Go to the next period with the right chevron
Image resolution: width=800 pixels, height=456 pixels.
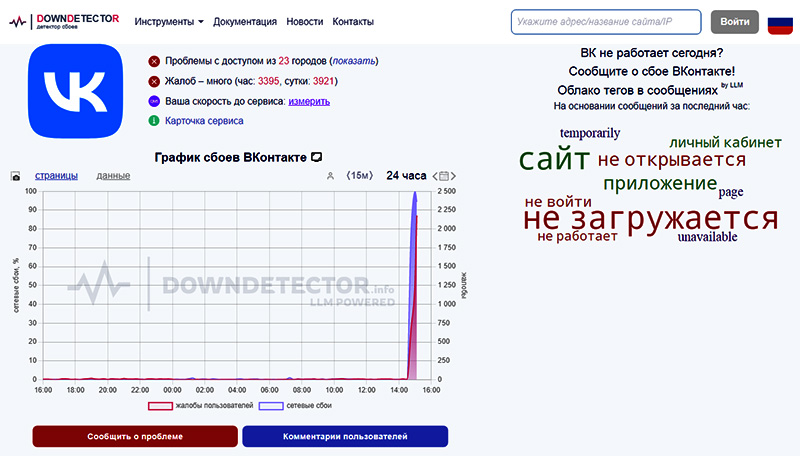click(x=453, y=176)
